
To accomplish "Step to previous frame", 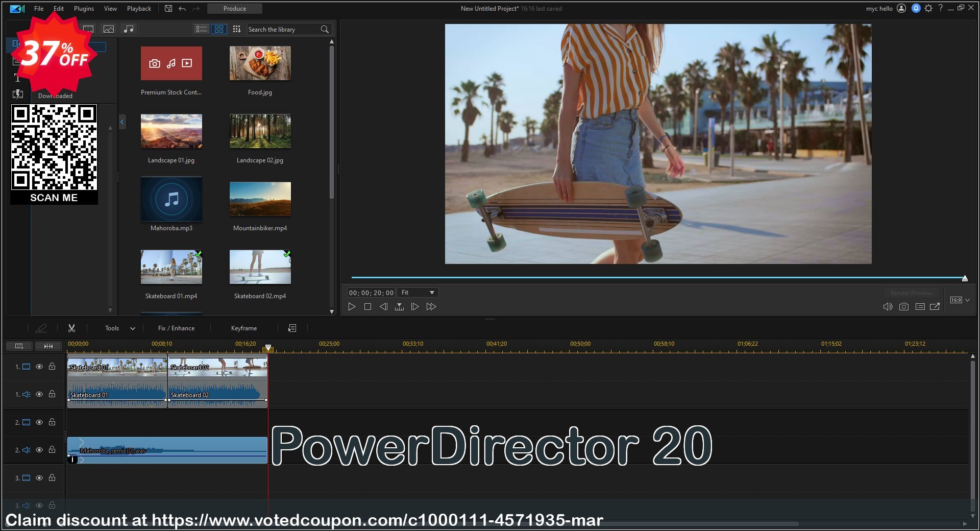I will point(383,307).
